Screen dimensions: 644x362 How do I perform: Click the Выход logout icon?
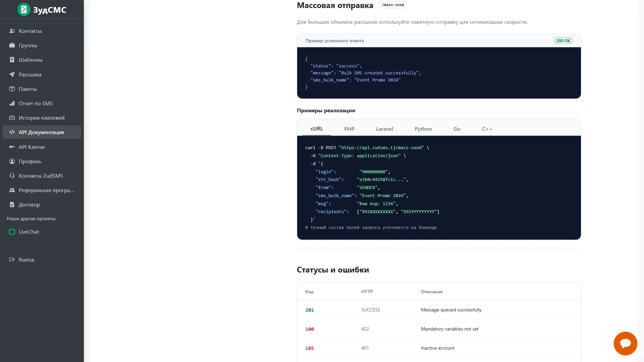(12, 259)
